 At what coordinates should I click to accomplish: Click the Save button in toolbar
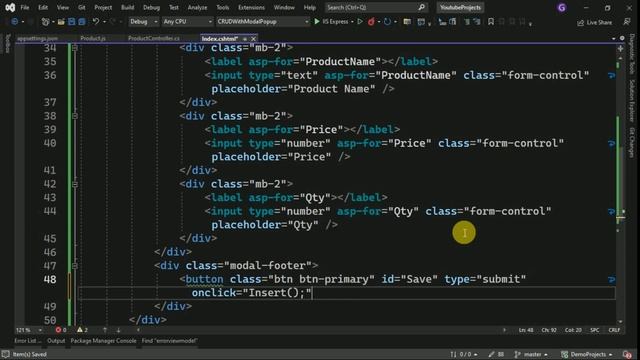[71, 22]
